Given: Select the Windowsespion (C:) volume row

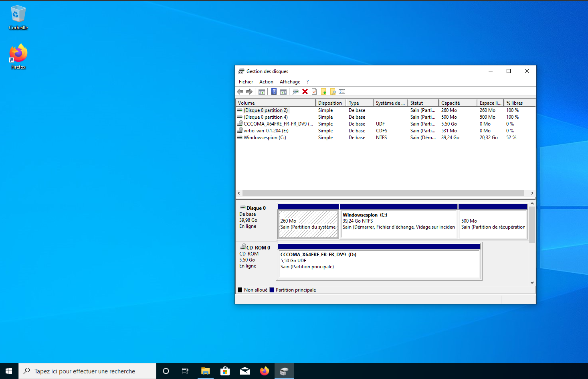Looking at the screenshot, I should pyautogui.click(x=265, y=138).
